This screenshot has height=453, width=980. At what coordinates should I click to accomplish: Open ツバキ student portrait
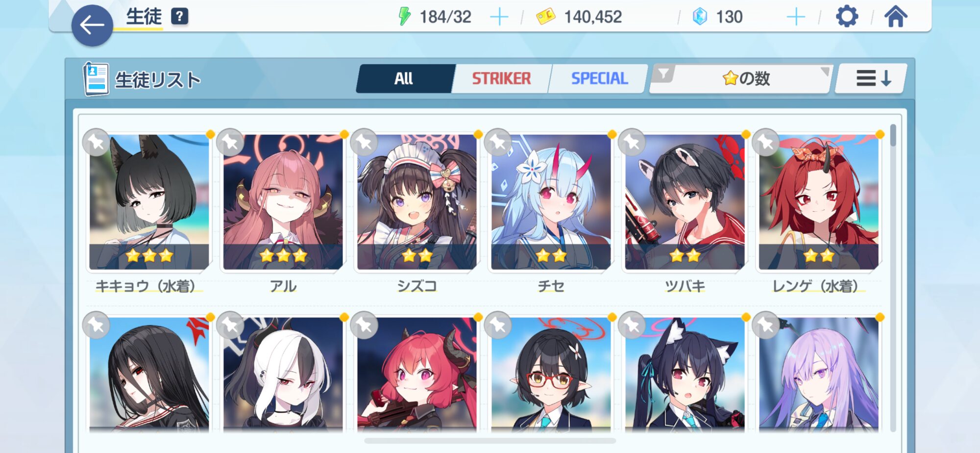[x=685, y=202]
